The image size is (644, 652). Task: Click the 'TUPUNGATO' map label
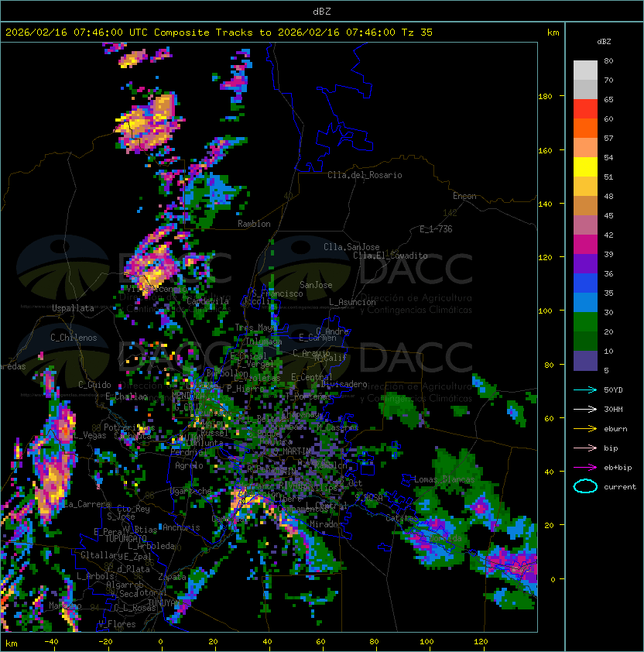click(125, 539)
